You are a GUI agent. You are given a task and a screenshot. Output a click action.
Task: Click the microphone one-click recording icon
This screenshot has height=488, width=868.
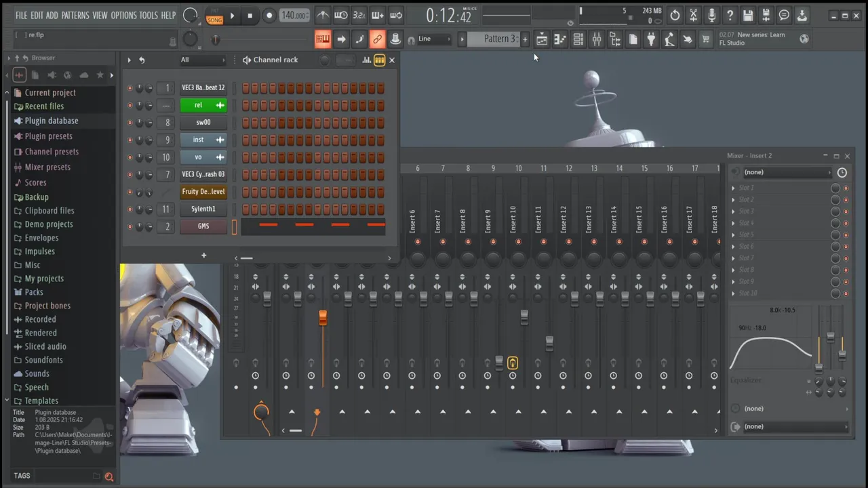click(711, 15)
